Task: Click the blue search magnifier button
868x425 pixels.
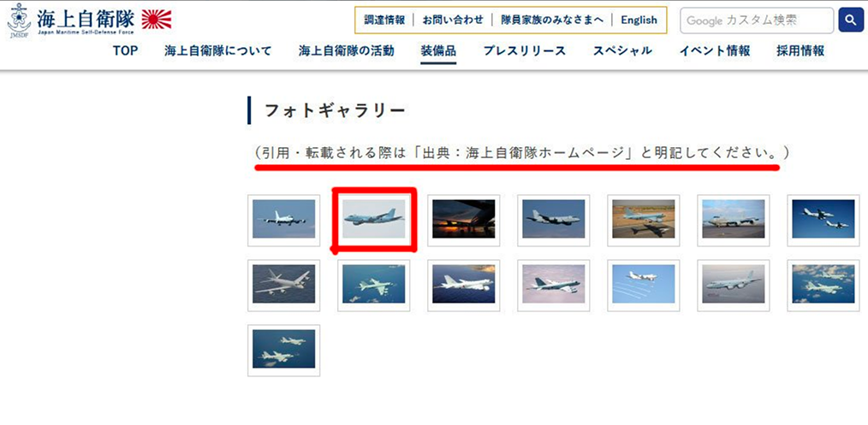Action: (x=851, y=21)
